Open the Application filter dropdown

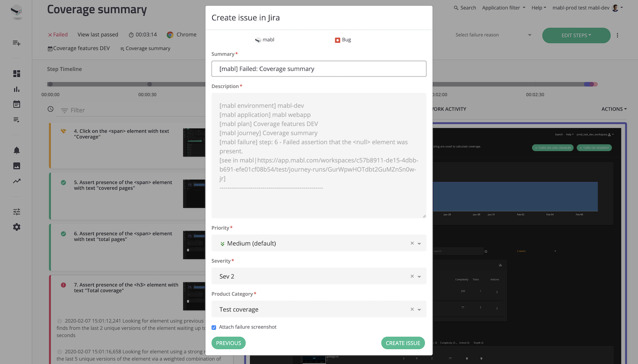[x=504, y=8]
